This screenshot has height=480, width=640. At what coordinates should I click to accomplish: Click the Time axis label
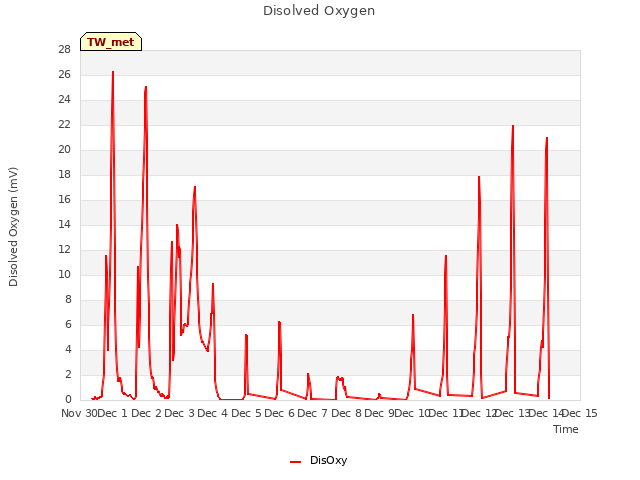tap(565, 429)
